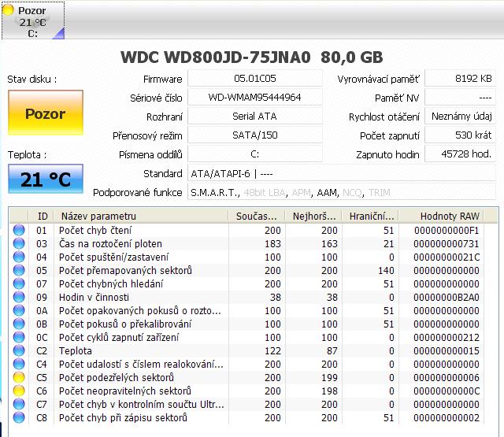Click the buffer size field 8192 KB
This screenshot has width=504, height=437.
pyautogui.click(x=460, y=79)
